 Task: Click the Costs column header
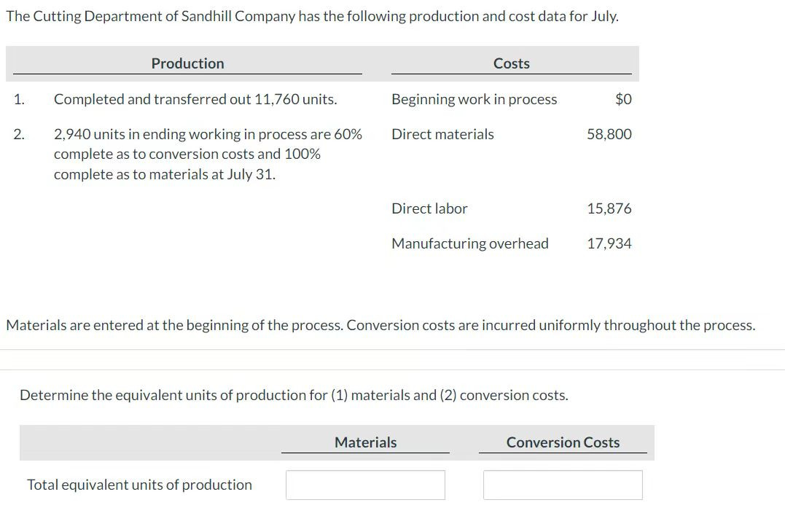511,63
